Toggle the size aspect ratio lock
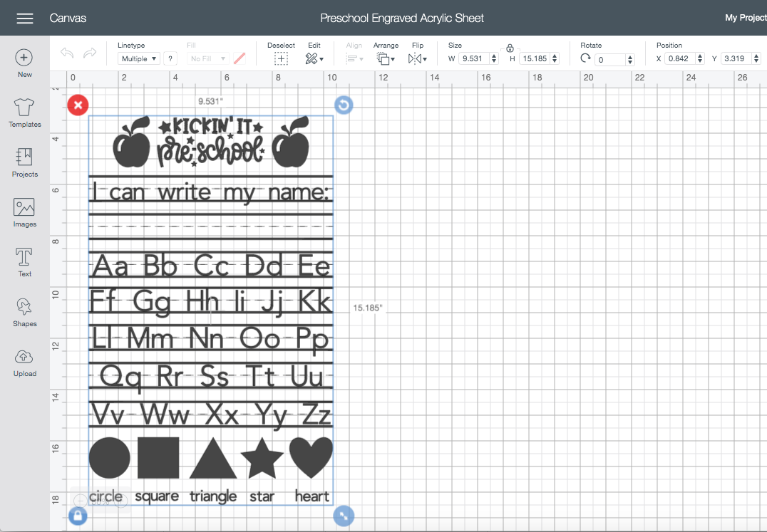The width and height of the screenshot is (767, 532). (510, 48)
